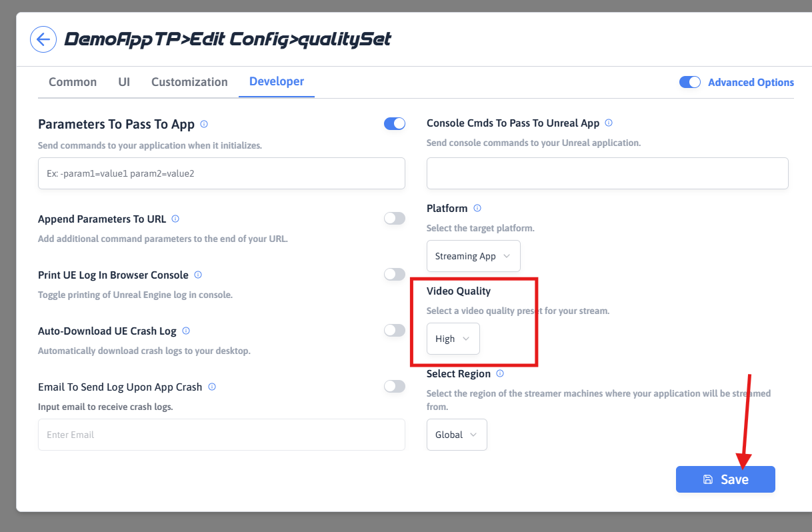The height and width of the screenshot is (532, 812).
Task: Click info icon next to Select Region
Action: [x=500, y=373]
